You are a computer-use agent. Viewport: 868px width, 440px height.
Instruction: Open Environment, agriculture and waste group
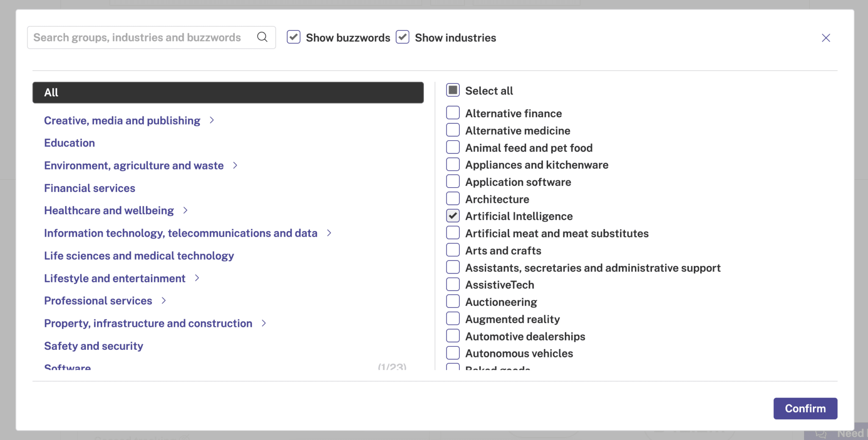pos(134,166)
